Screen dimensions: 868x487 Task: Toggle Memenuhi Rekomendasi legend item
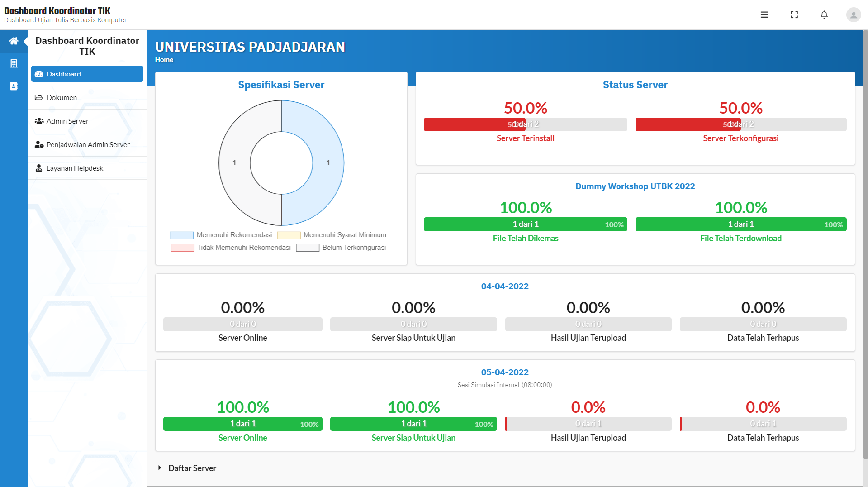click(221, 235)
